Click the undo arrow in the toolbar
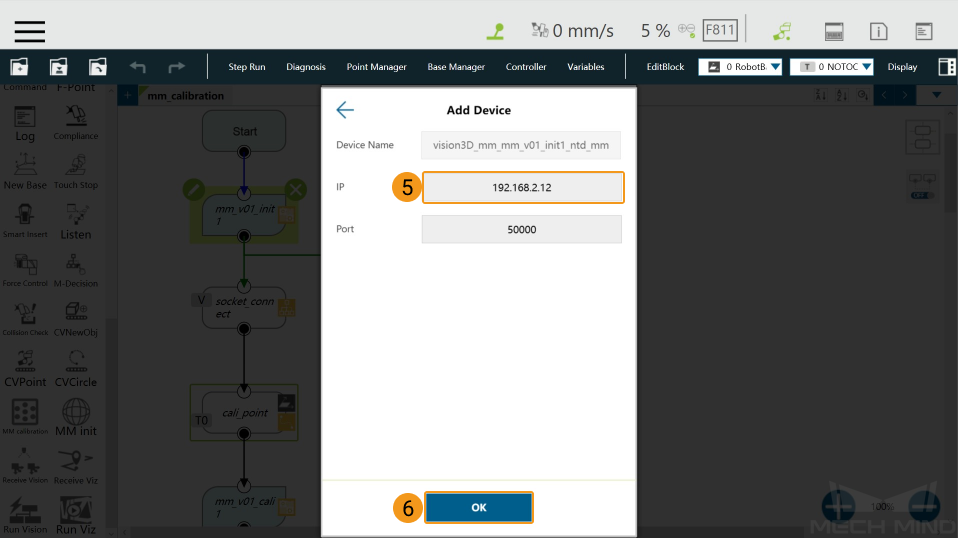Screen dimensions: 958x538 [137, 67]
